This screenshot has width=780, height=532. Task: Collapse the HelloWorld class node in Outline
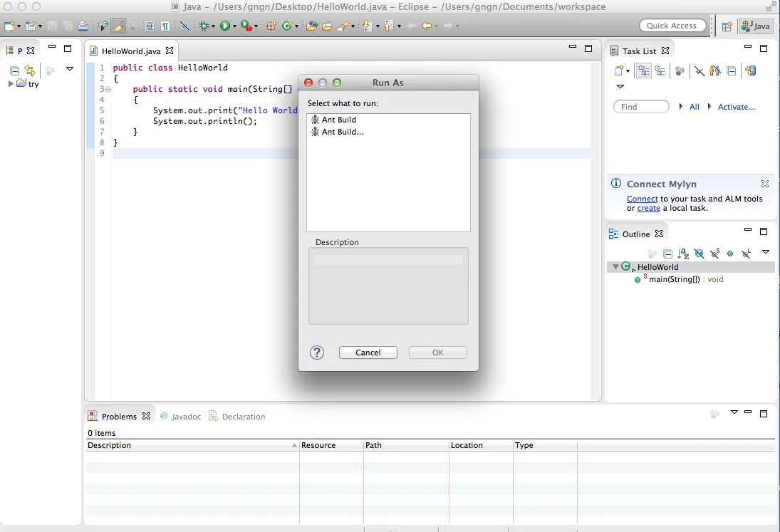pyautogui.click(x=615, y=267)
